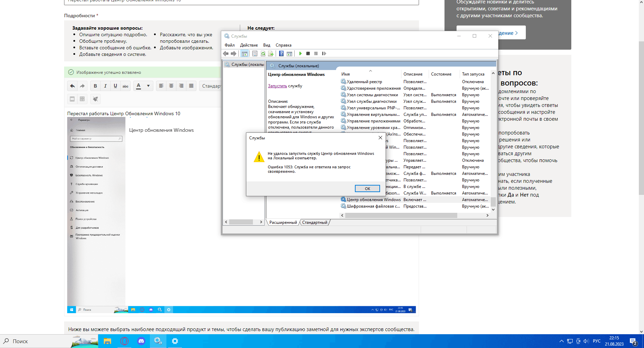The height and width of the screenshot is (348, 644).
Task: Stop the service with the black square icon
Action: point(308,53)
